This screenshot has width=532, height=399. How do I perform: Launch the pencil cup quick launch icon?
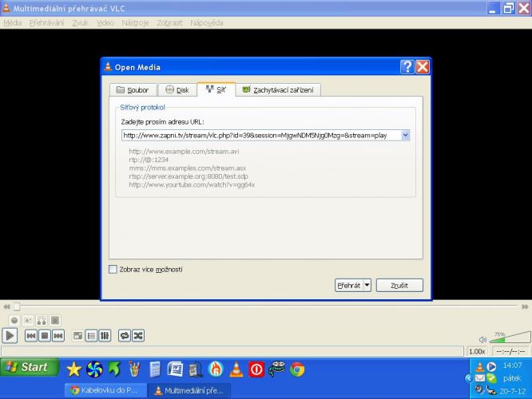pyautogui.click(x=134, y=369)
